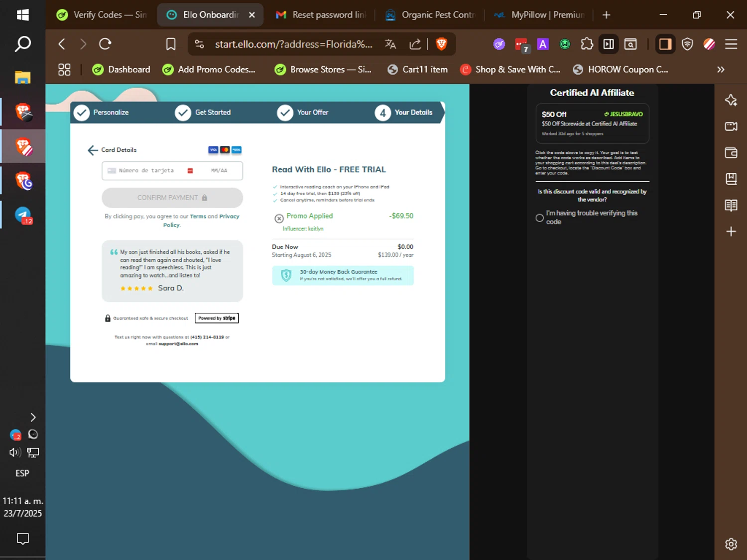Open Add Promo Codes bookmark
747x560 pixels.
click(x=209, y=70)
